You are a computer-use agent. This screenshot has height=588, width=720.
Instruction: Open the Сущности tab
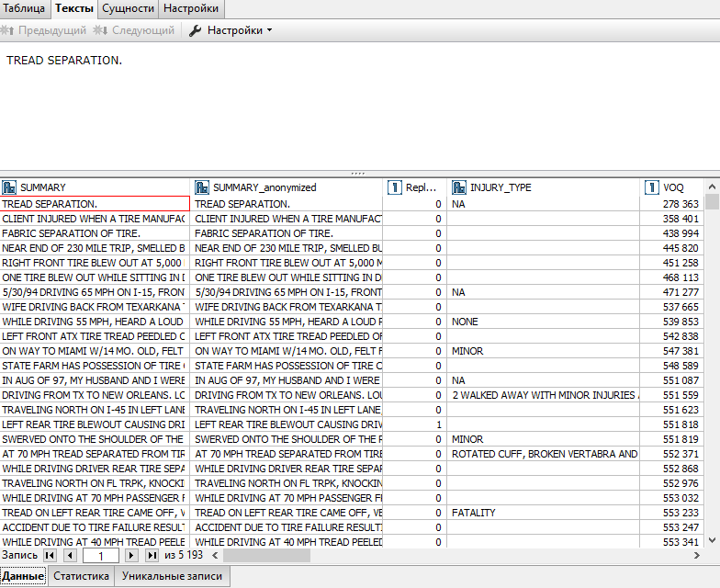128,8
